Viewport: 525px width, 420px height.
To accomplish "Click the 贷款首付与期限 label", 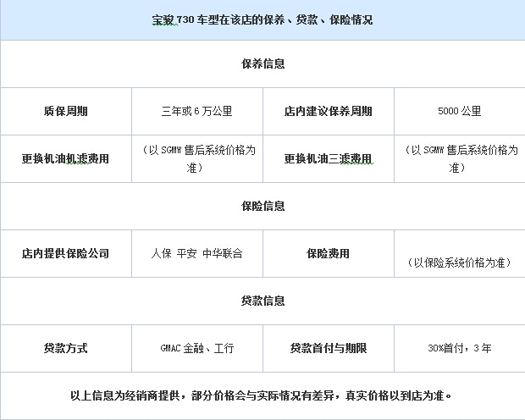I will point(329,348).
